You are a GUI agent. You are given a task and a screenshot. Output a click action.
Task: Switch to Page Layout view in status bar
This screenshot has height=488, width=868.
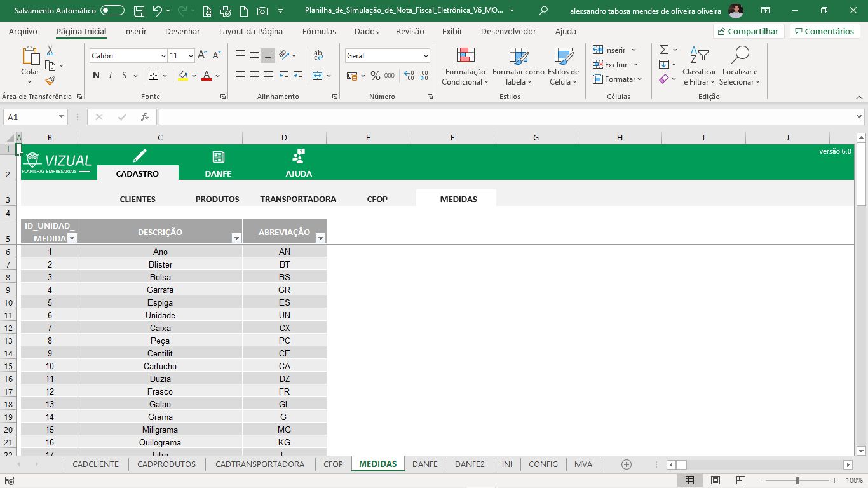click(715, 480)
